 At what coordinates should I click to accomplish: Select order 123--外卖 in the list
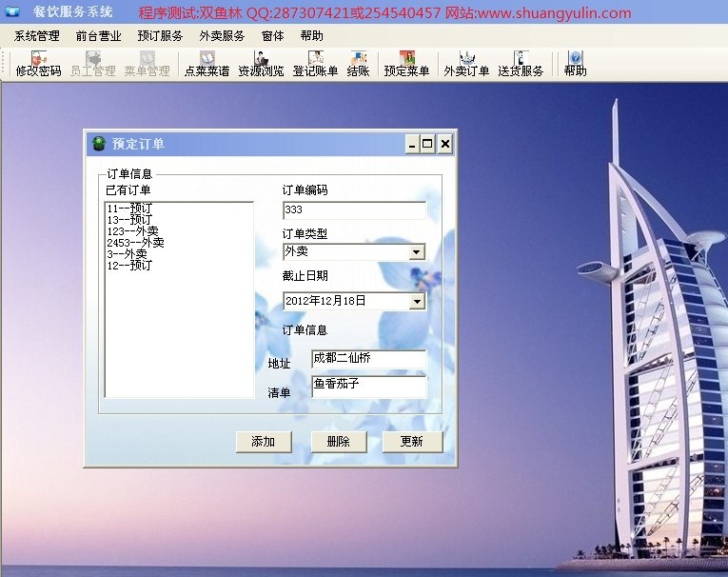coord(132,231)
